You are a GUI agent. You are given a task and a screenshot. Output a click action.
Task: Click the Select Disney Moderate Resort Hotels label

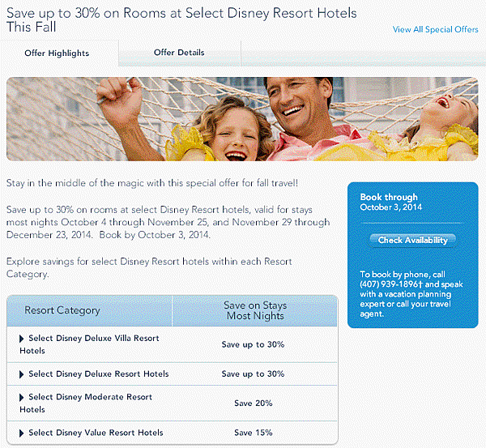(x=90, y=403)
